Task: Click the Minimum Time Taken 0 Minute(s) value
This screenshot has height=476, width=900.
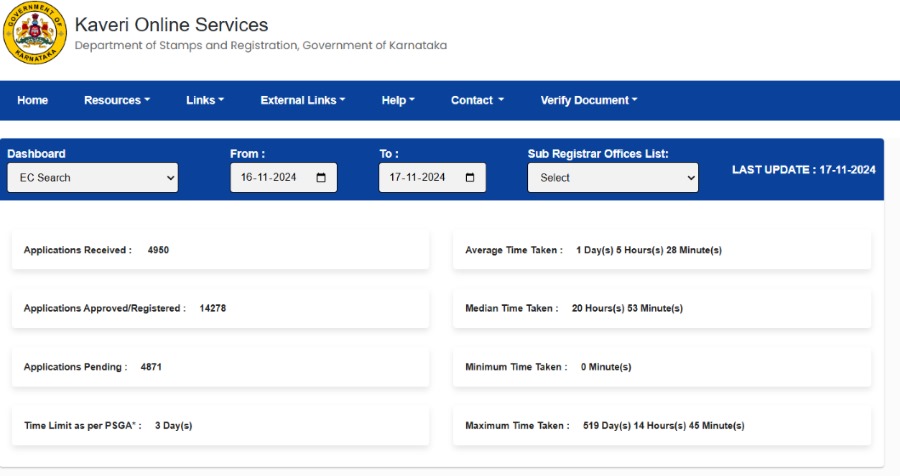Action: (x=606, y=367)
